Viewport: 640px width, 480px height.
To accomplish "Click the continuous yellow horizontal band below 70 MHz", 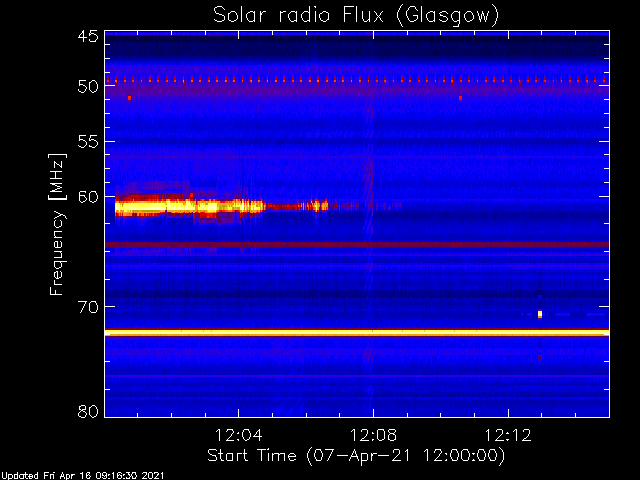I will click(357, 333).
